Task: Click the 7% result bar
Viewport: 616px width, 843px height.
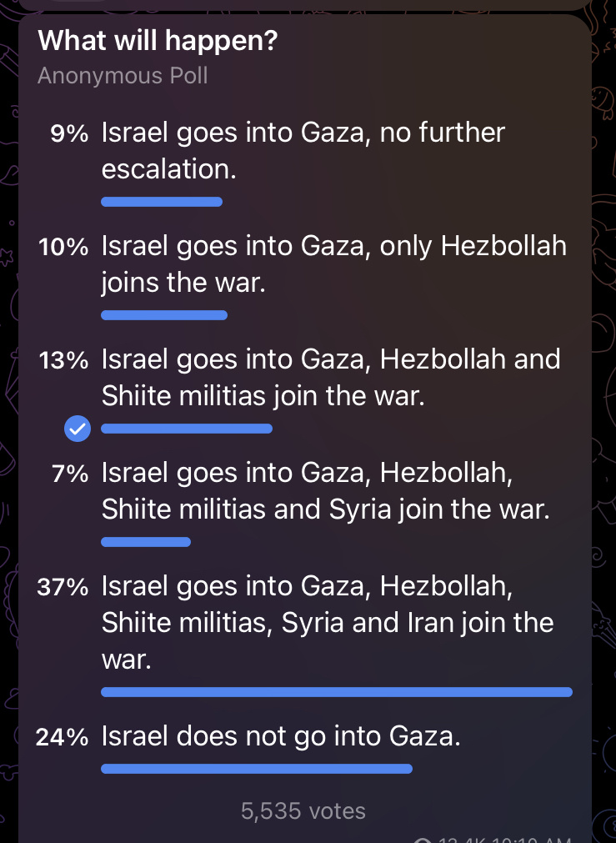Action: (146, 542)
